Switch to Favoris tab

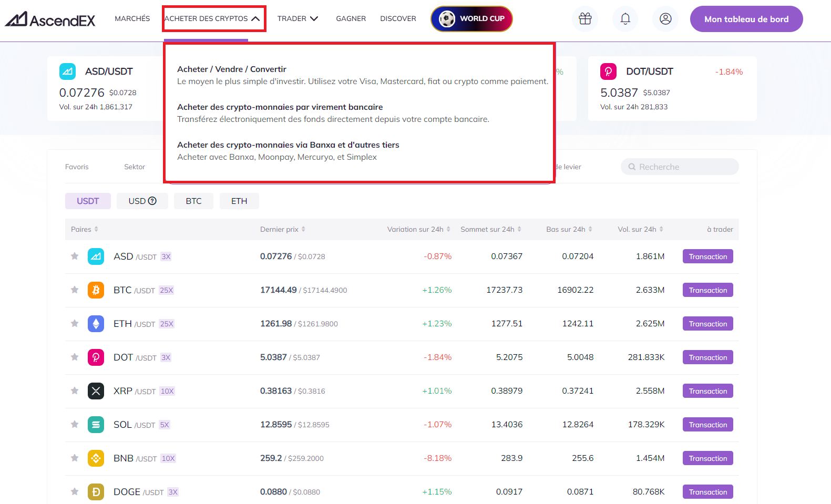tap(77, 167)
